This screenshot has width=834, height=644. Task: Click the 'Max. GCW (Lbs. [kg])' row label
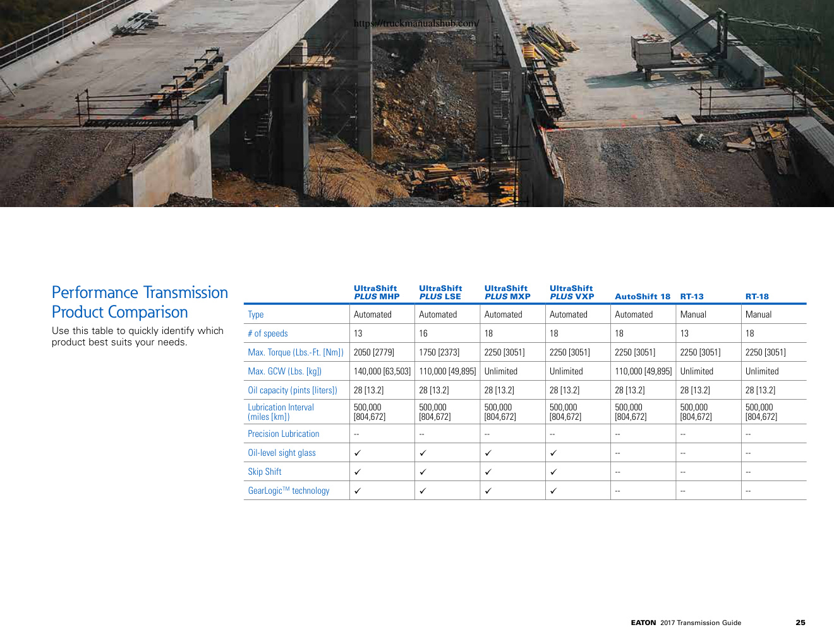(285, 371)
